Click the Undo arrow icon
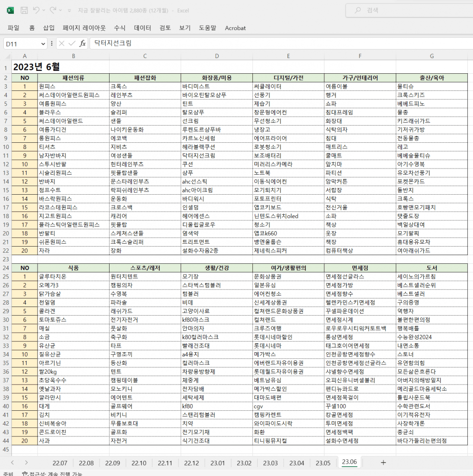This screenshot has height=476, width=473. [x=37, y=10]
